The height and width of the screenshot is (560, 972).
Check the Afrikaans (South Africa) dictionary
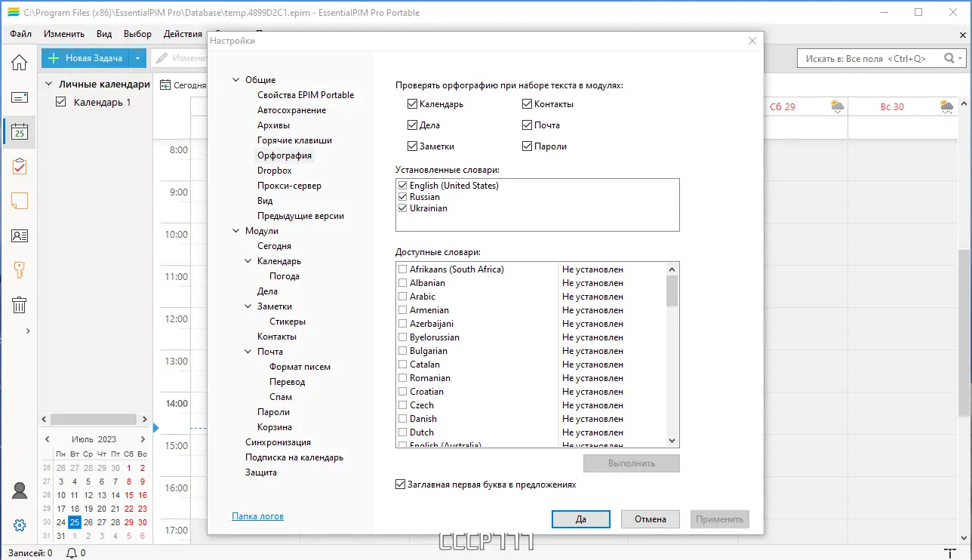pos(403,269)
